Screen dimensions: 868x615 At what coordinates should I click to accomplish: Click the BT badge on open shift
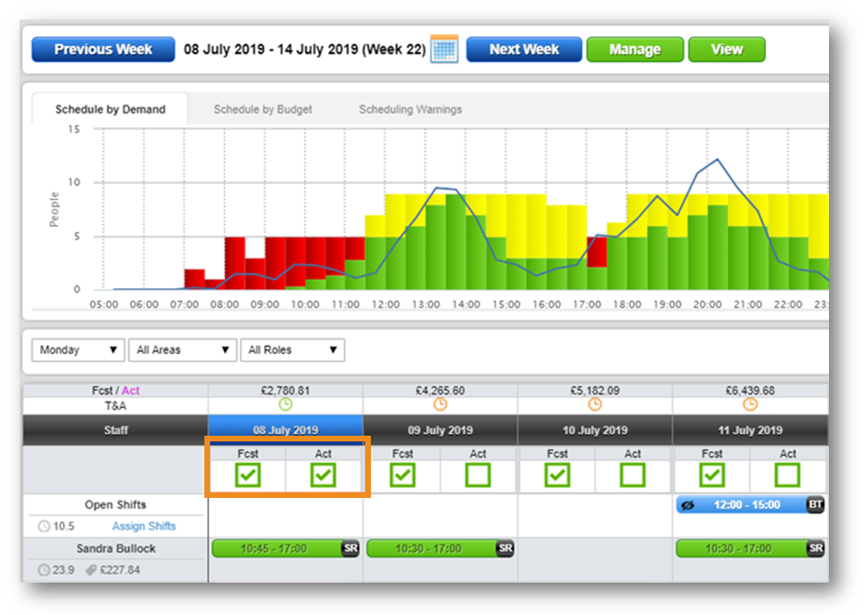(x=815, y=505)
